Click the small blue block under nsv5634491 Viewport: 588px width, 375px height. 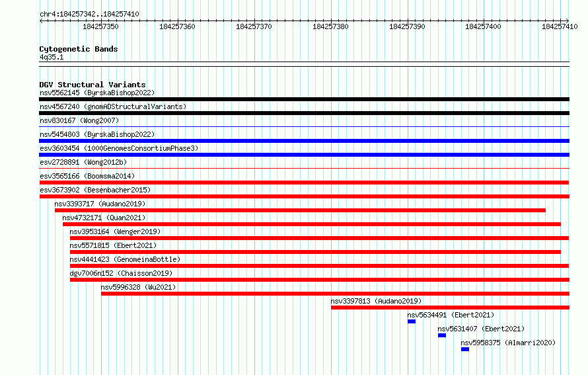pyautogui.click(x=412, y=321)
